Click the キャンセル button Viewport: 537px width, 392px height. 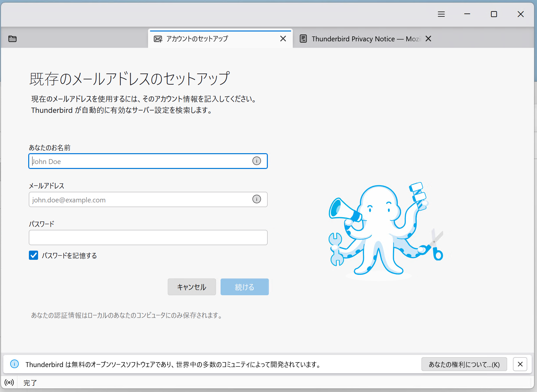point(192,287)
